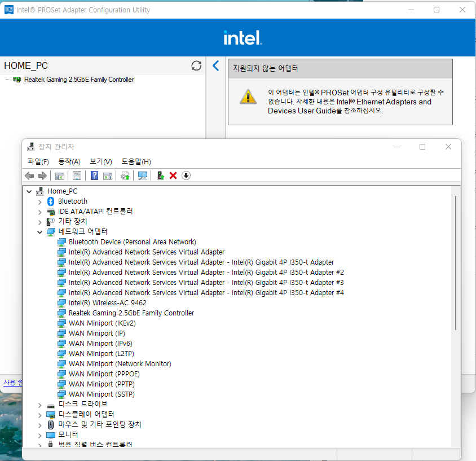Collapse the 네트워크 어댑터 category
476x461 pixels.
coord(40,232)
